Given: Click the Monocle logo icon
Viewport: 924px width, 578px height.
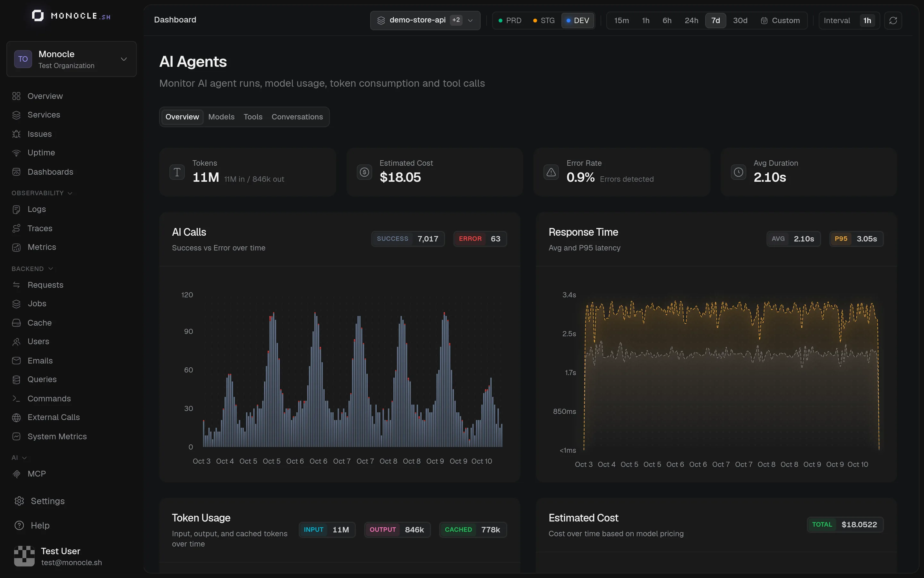Looking at the screenshot, I should (38, 16).
